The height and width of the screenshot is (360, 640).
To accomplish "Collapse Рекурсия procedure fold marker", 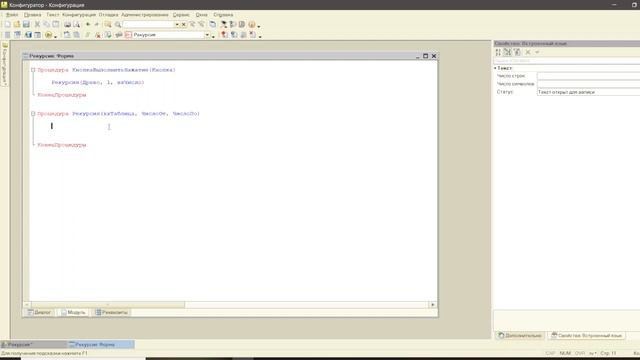I will [33, 114].
